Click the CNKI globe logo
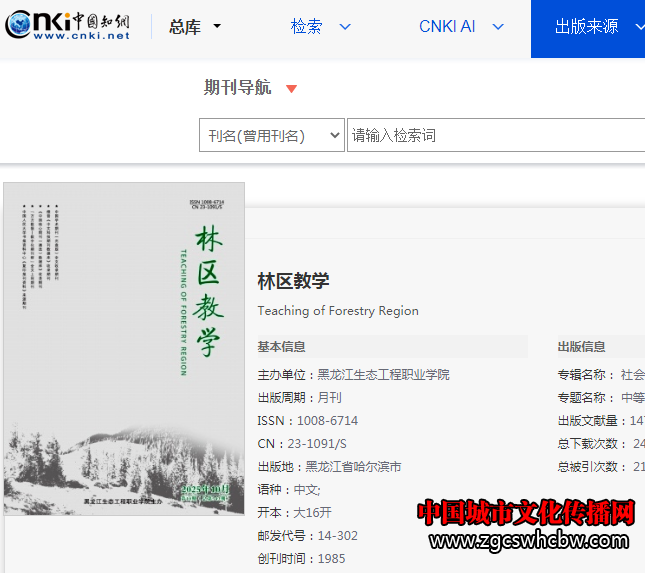645x573 pixels. 68,26
